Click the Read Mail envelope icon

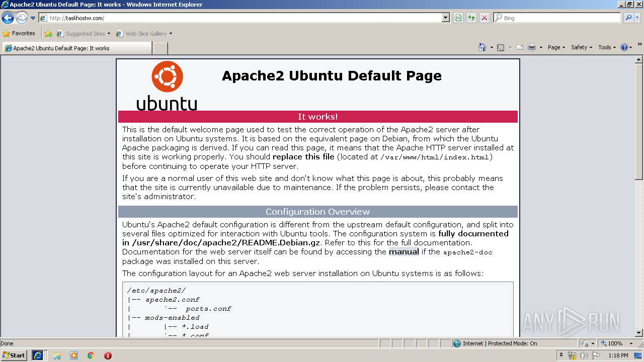(520, 47)
